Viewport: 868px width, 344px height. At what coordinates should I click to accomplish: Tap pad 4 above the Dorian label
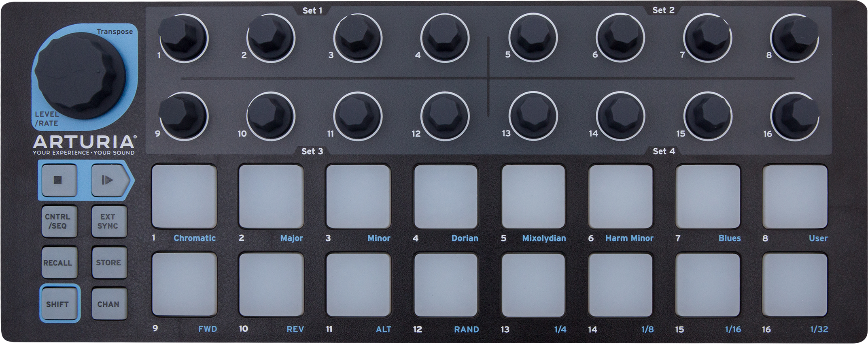tap(446, 197)
